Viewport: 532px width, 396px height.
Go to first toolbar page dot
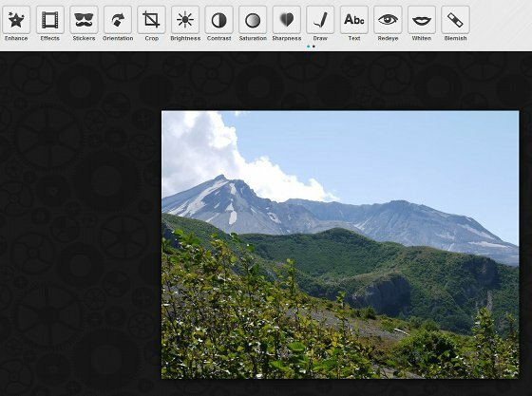308,47
